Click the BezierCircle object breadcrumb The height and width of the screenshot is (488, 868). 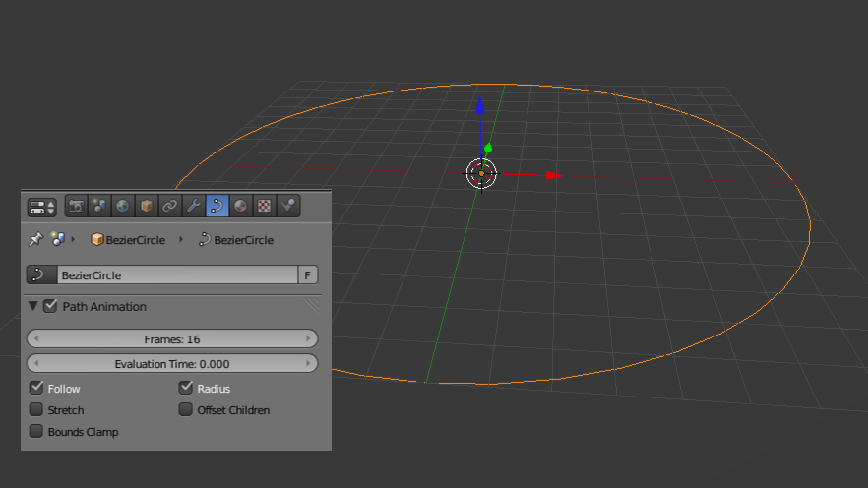pos(128,240)
